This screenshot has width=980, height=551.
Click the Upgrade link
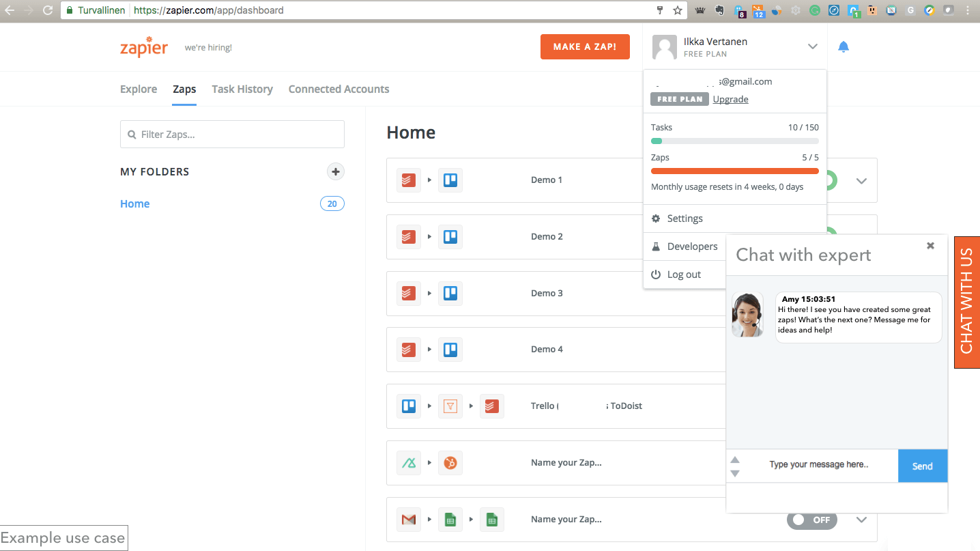(730, 99)
